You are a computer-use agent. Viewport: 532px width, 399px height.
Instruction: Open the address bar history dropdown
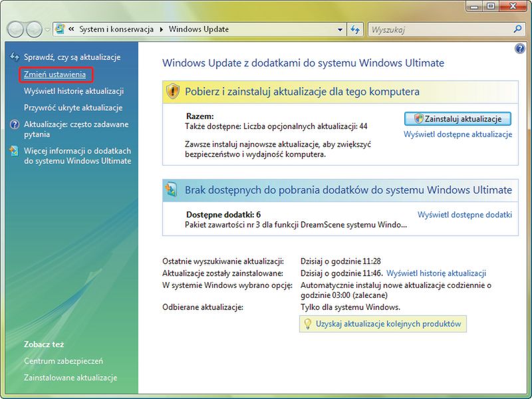[340, 29]
